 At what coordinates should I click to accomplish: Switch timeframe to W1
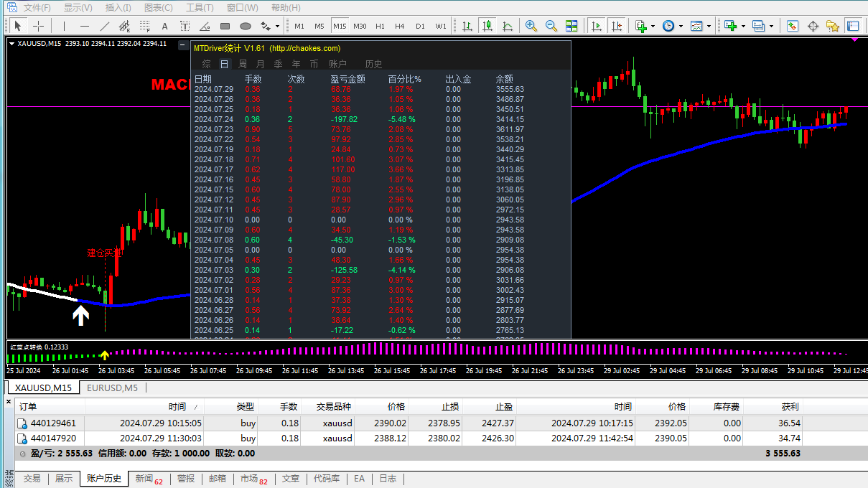point(441,26)
